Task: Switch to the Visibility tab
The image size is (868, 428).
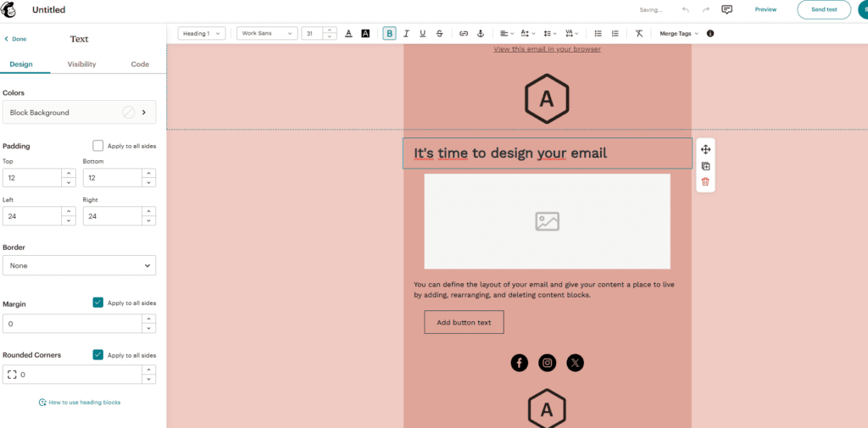Action: pos(82,64)
